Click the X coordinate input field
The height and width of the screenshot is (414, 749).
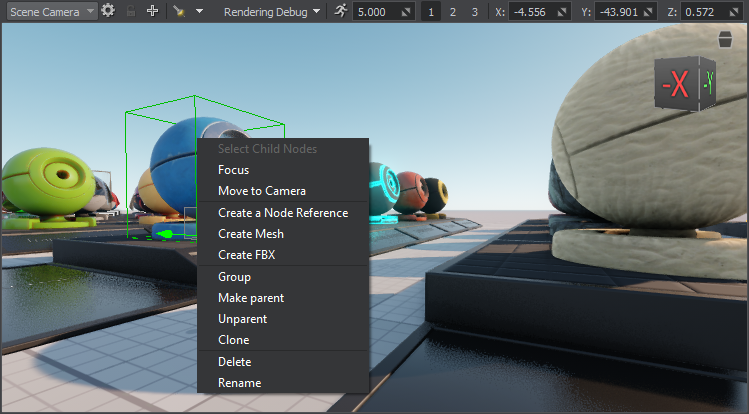(541, 11)
